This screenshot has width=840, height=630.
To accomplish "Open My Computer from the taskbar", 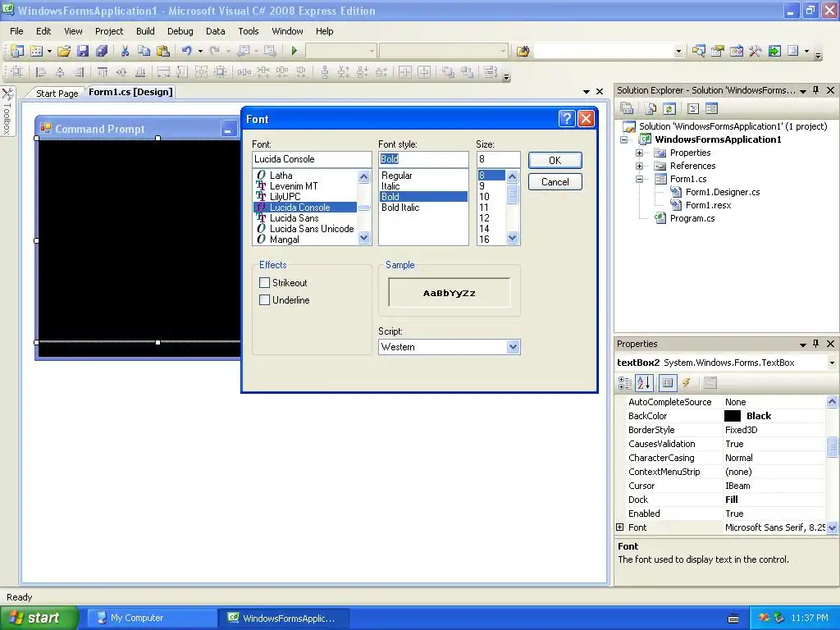I will click(150, 618).
